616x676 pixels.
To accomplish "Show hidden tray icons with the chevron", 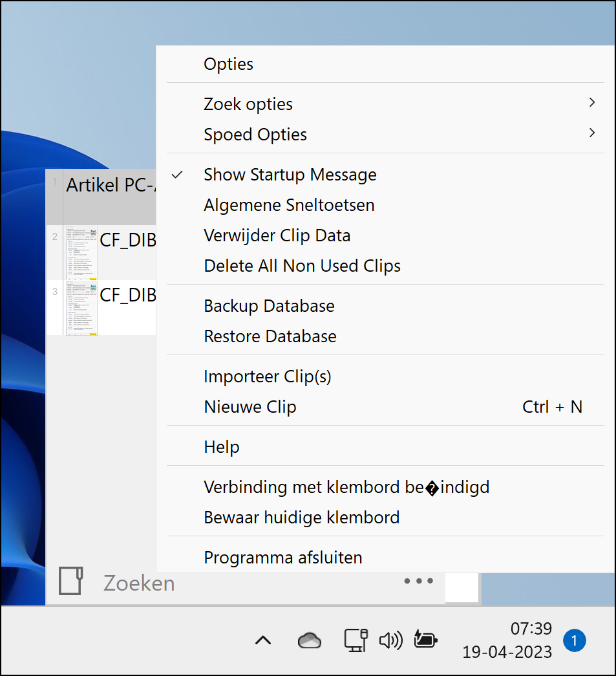I will point(263,640).
